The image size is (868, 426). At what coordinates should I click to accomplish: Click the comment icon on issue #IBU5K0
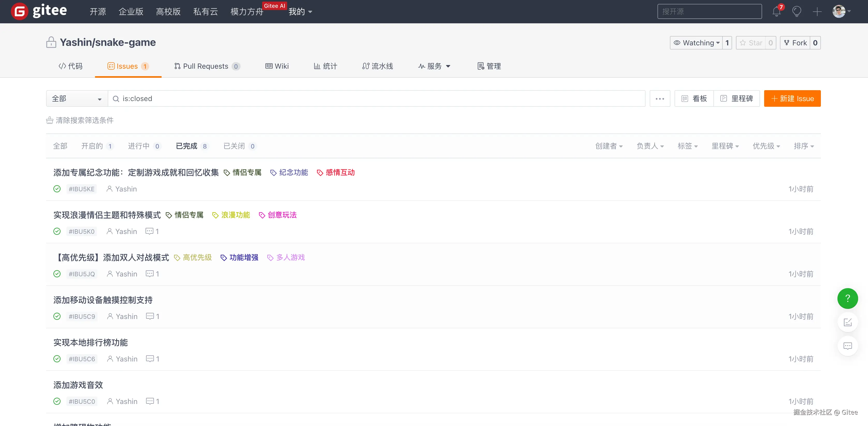[x=149, y=231]
